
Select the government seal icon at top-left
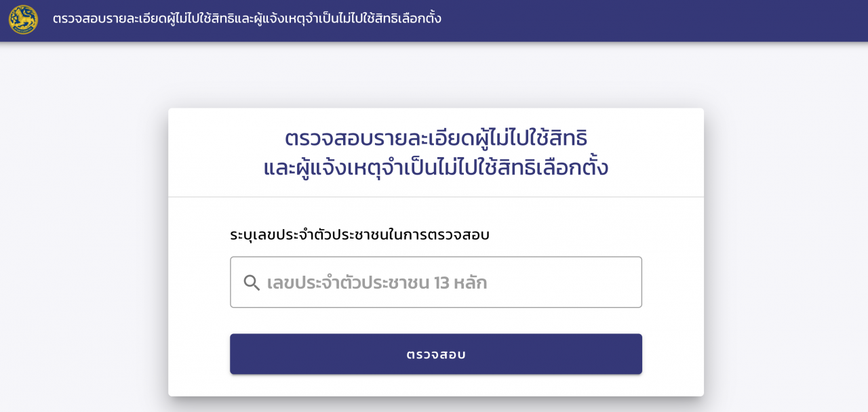point(23,20)
